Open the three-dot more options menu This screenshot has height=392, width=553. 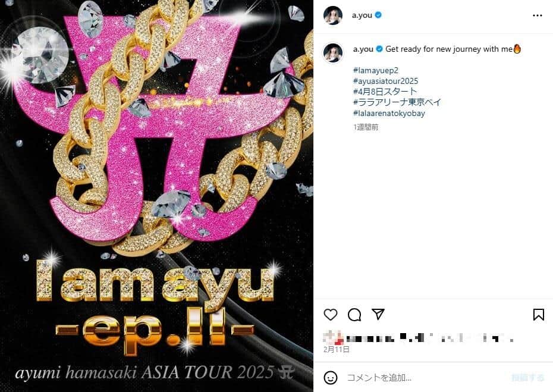click(x=538, y=15)
